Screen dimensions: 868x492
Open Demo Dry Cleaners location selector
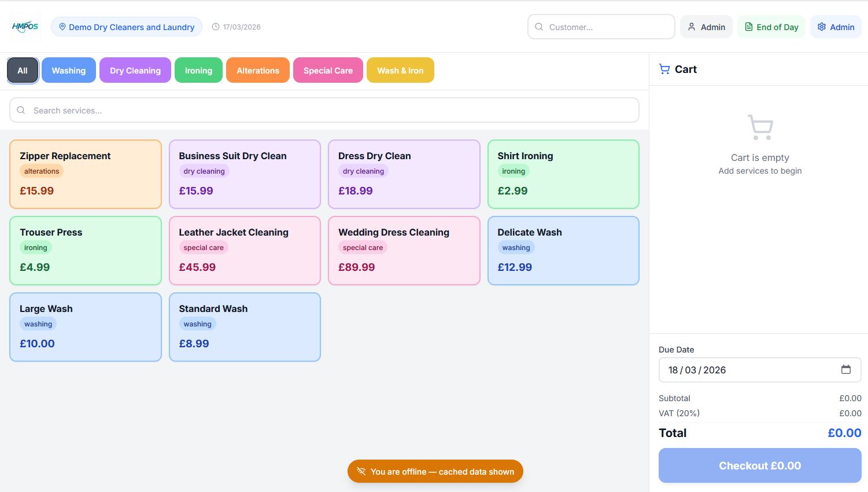click(127, 27)
